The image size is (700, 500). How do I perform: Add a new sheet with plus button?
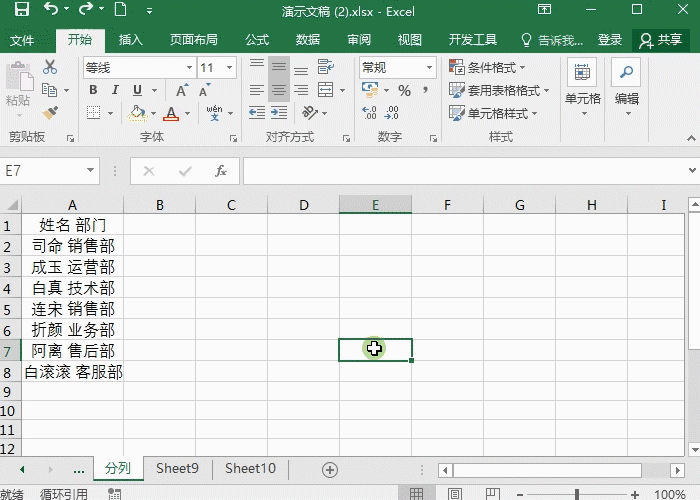click(x=329, y=470)
